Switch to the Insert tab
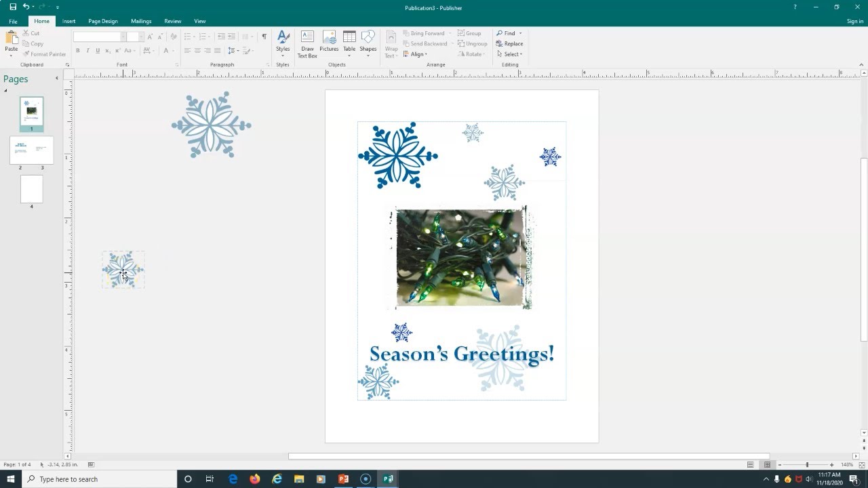The image size is (868, 488). coord(68,21)
